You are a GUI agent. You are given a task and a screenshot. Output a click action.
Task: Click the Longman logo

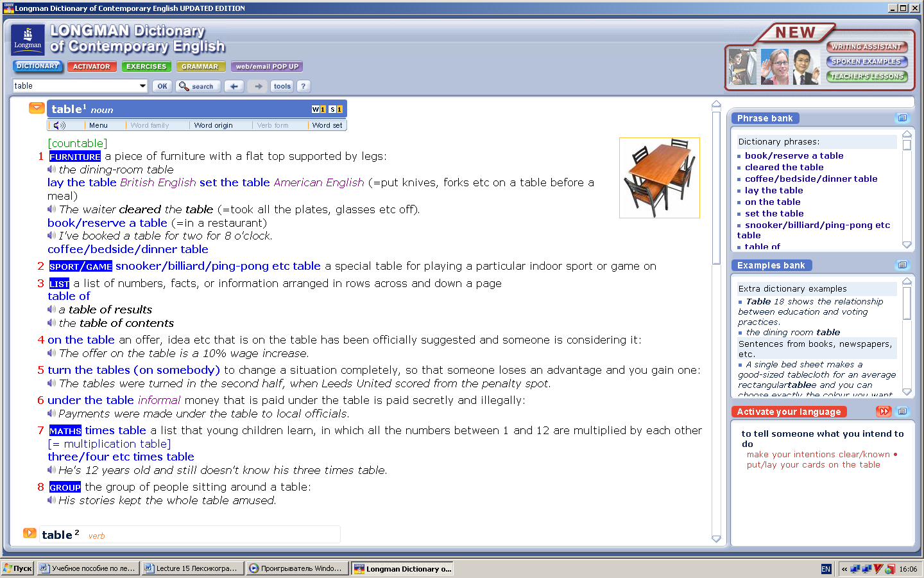click(x=28, y=40)
